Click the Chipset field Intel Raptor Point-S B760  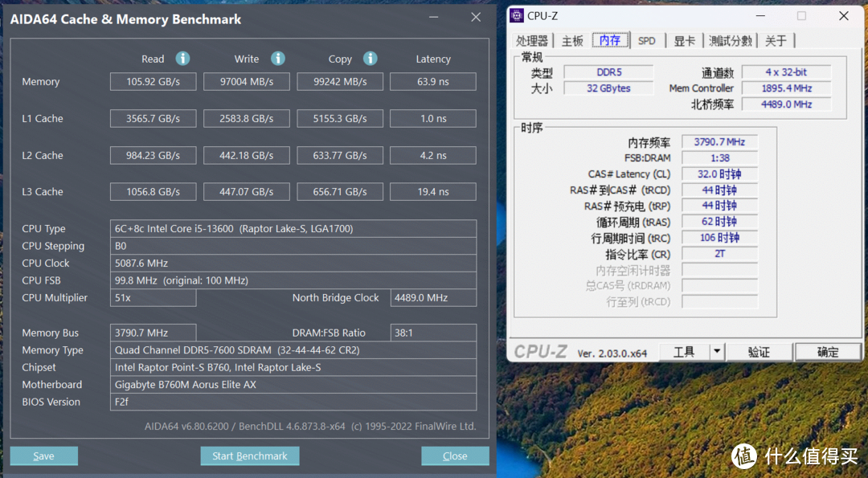[x=293, y=367]
